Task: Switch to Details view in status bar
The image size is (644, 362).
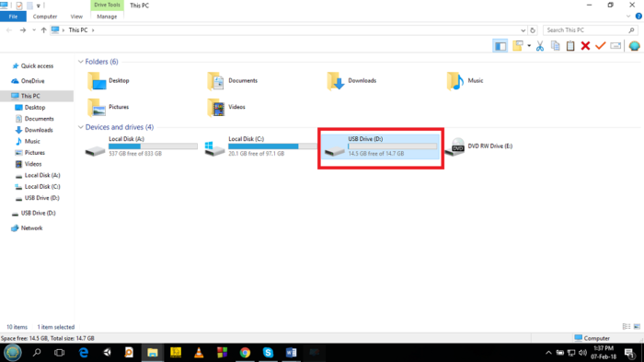Action: tap(627, 327)
